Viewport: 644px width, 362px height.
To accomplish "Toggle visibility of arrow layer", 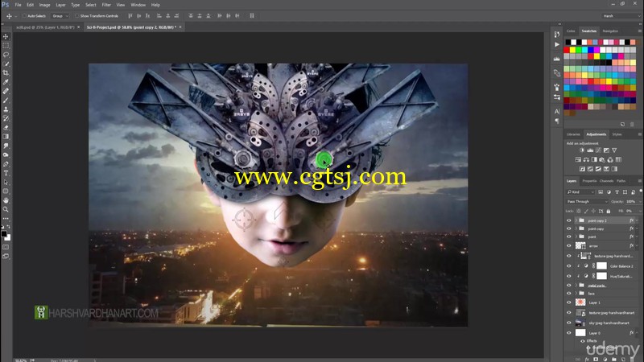I will [569, 245].
